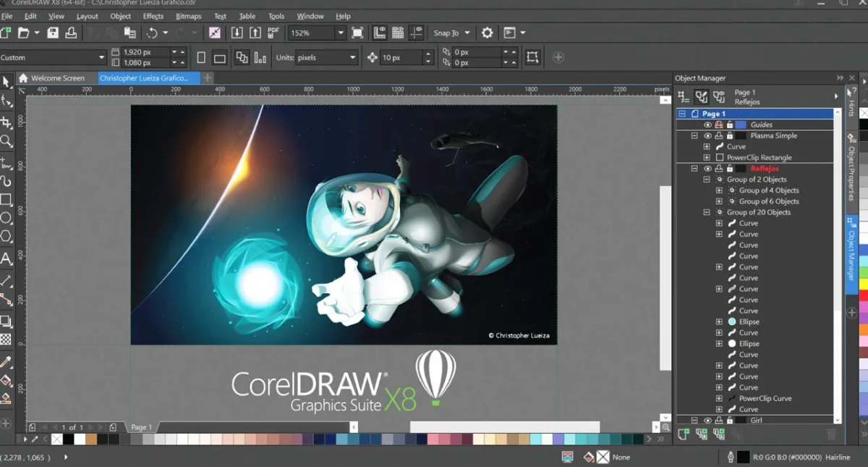
Task: Select the Pick tool in toolbox
Action: pos(6,82)
